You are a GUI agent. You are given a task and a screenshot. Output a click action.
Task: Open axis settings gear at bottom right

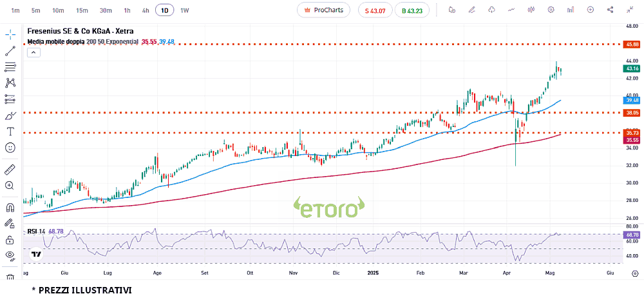click(636, 273)
